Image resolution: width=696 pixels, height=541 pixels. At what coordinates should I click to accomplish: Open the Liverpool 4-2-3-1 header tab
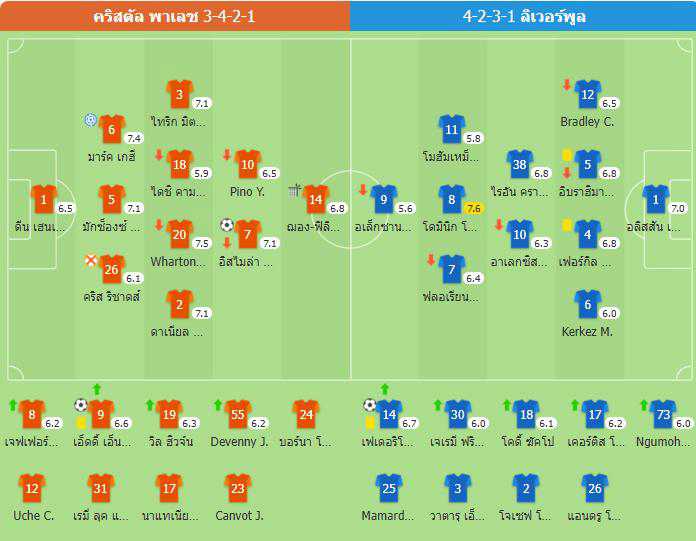tap(523, 16)
